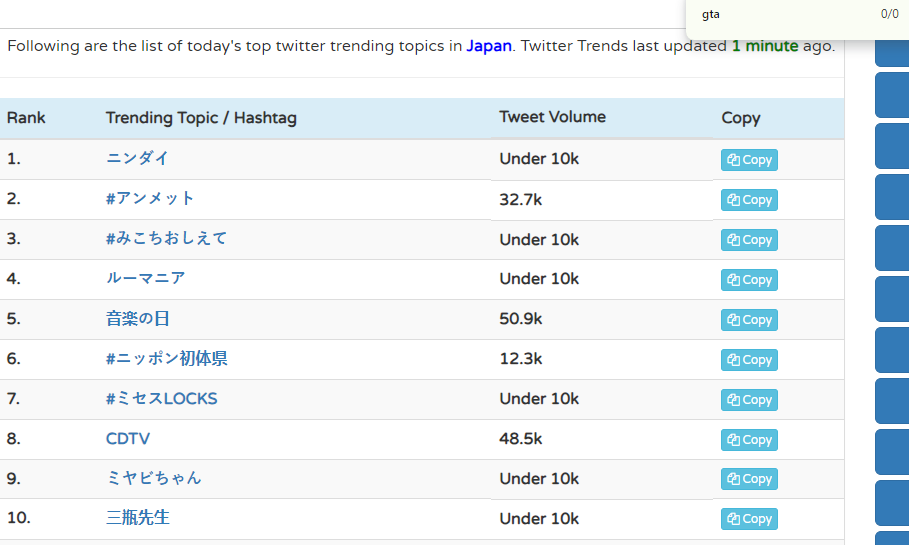Viewport: 909px width, 545px height.
Task: Copy the ニンダイ trending topic
Action: click(749, 160)
